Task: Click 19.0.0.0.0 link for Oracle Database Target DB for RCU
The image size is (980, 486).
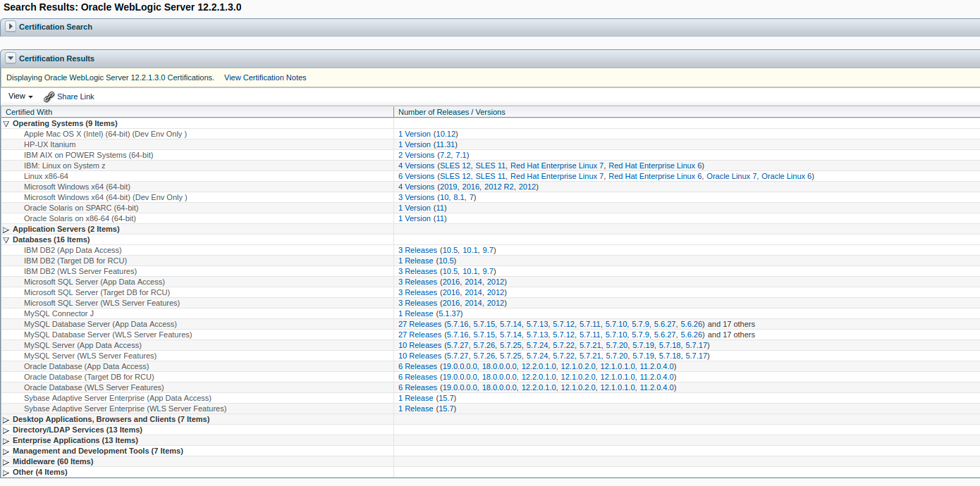Action: point(460,377)
